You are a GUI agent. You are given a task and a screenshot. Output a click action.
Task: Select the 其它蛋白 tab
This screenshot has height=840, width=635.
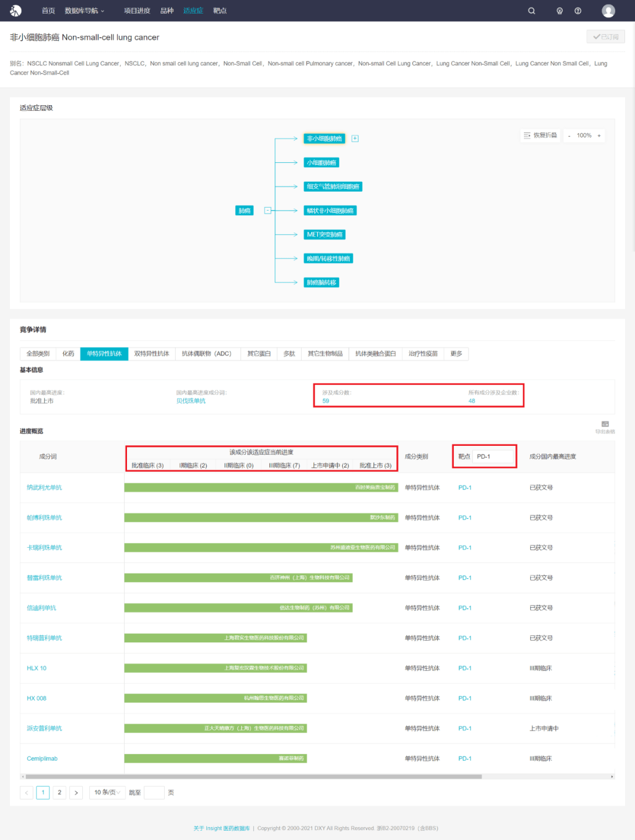pos(259,354)
